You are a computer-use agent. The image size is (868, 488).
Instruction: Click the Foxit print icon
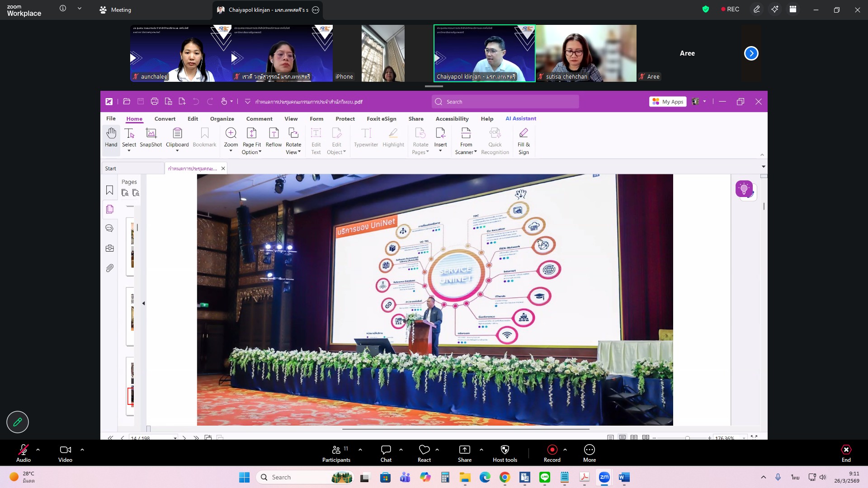pyautogui.click(x=155, y=102)
